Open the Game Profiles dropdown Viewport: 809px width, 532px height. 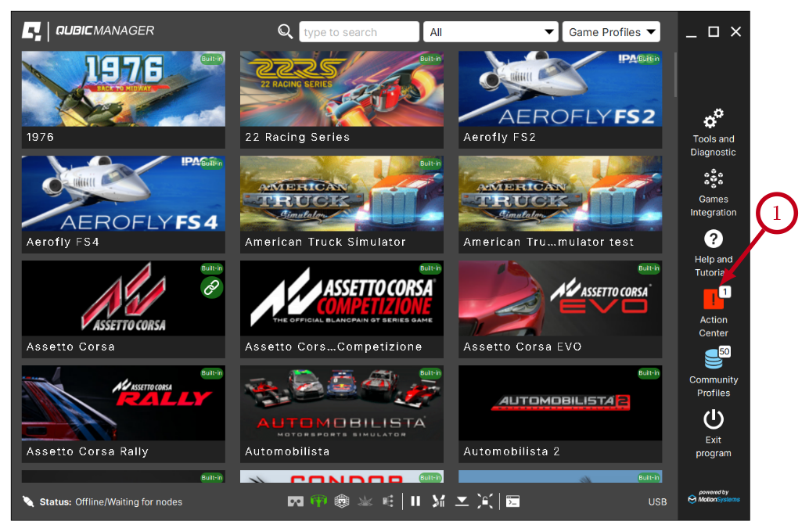[611, 32]
